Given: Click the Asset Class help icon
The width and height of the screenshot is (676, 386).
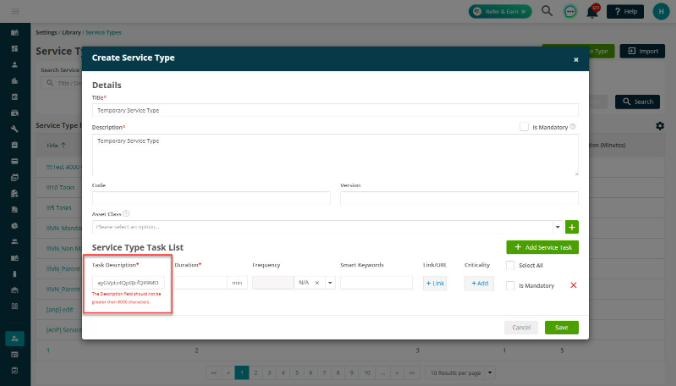Looking at the screenshot, I should (x=126, y=213).
